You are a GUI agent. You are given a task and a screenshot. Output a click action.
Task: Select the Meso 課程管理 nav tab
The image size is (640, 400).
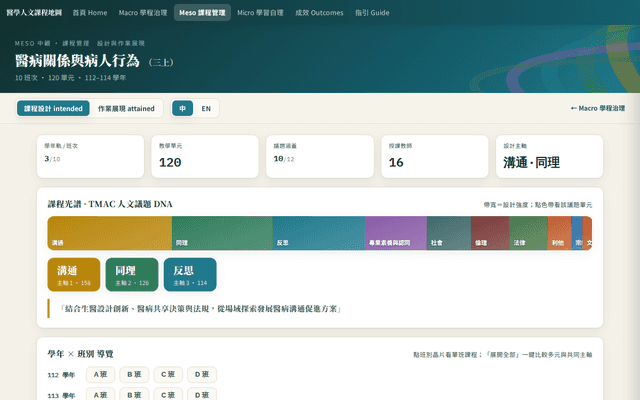click(202, 13)
